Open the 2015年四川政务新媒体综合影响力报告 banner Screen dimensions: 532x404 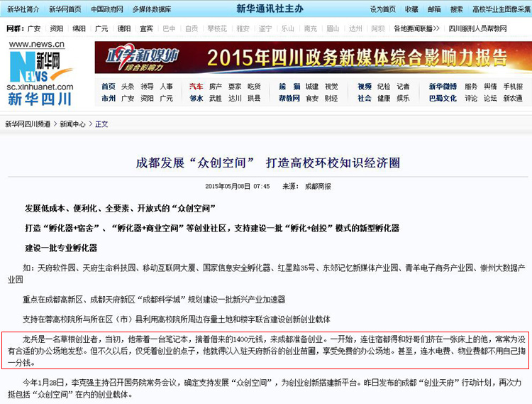pos(313,58)
